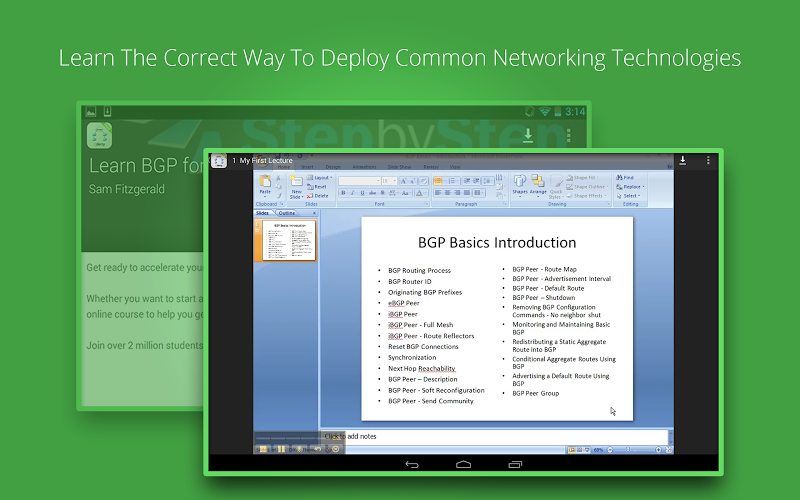Switch to the Home ribbon tab
Image resolution: width=800 pixels, height=500 pixels.
(284, 167)
